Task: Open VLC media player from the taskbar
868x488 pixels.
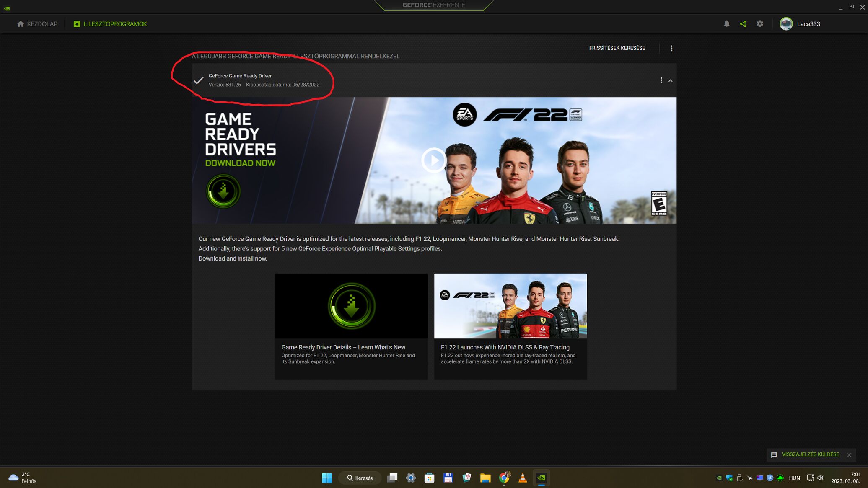Action: pos(523,478)
